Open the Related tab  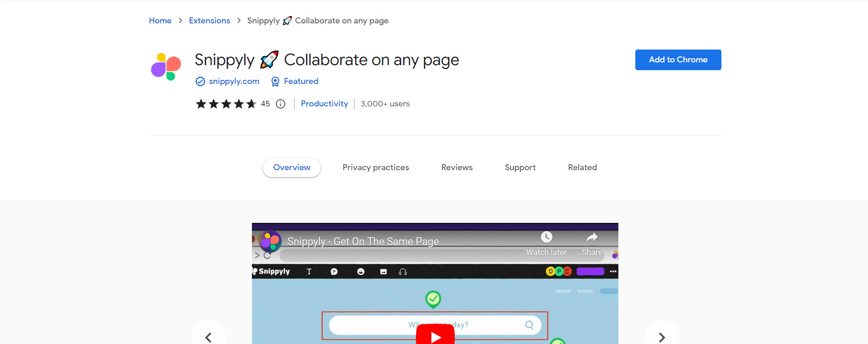pyautogui.click(x=582, y=167)
